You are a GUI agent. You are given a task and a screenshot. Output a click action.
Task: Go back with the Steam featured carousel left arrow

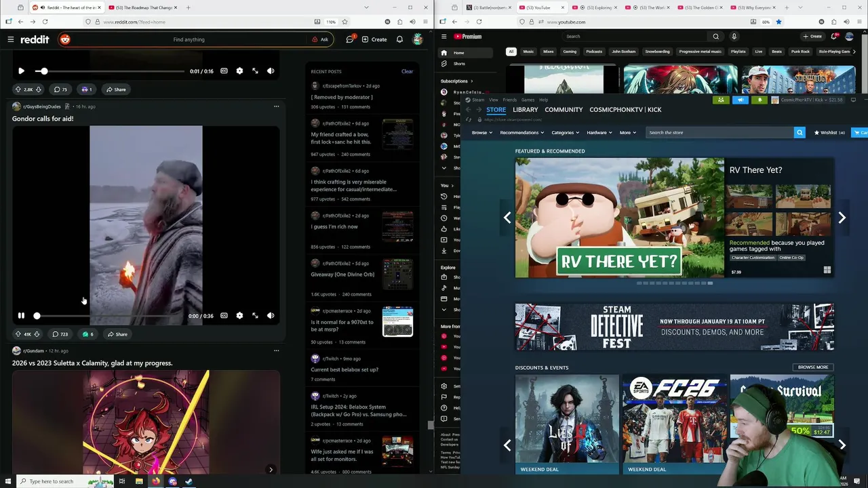(x=507, y=218)
